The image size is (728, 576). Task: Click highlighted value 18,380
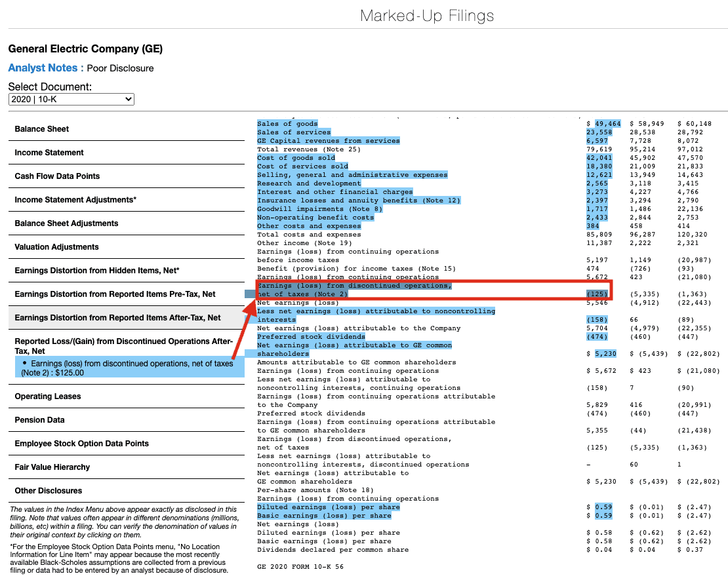[x=599, y=166]
